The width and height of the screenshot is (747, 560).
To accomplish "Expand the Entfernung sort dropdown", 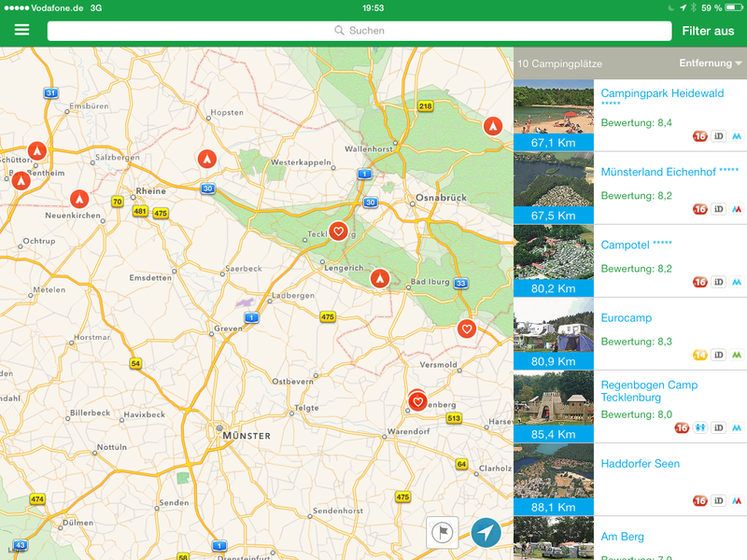I will pos(712,63).
